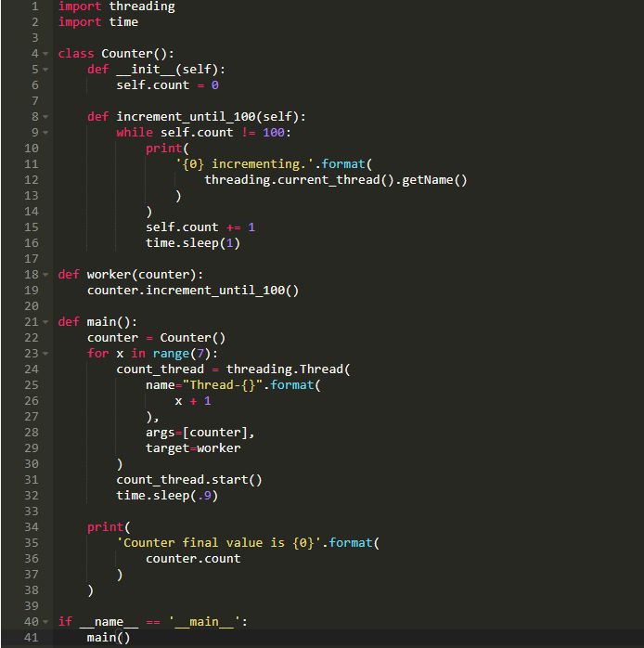Collapse the while loop fold arrow at line 9
The image size is (644, 648).
45,133
